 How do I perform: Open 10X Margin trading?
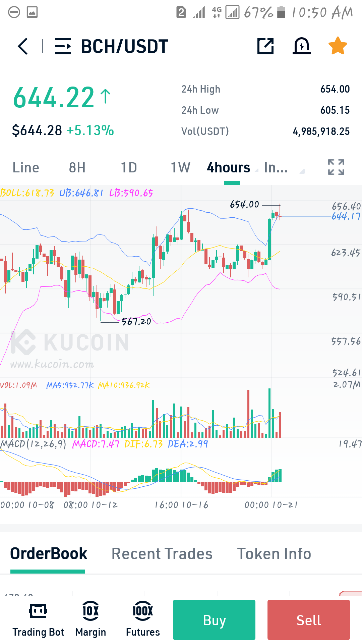tap(90, 620)
